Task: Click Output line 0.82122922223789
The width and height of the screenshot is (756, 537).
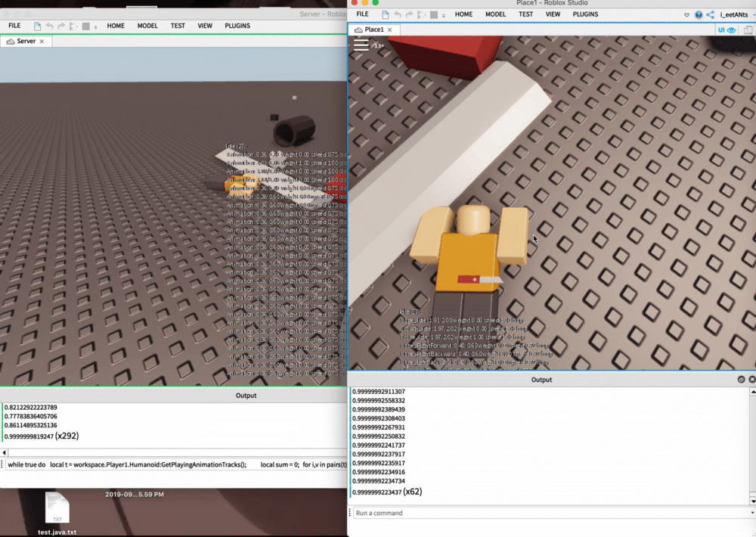Action: (x=30, y=407)
